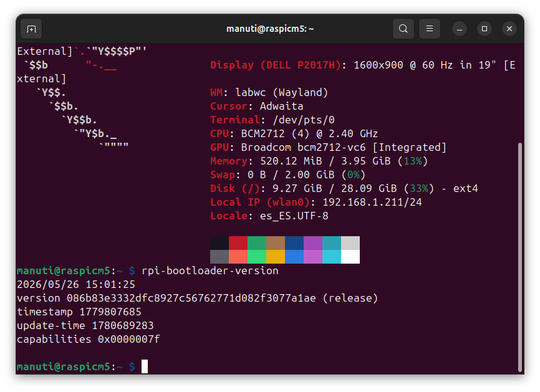Click the yellow color block

coord(276,257)
